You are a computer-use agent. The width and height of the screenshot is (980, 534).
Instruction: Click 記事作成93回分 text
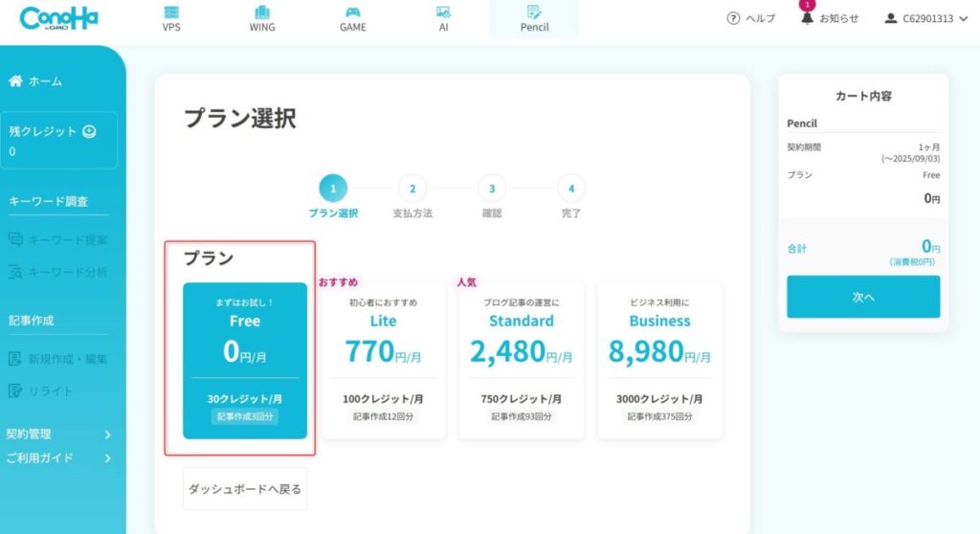522,416
